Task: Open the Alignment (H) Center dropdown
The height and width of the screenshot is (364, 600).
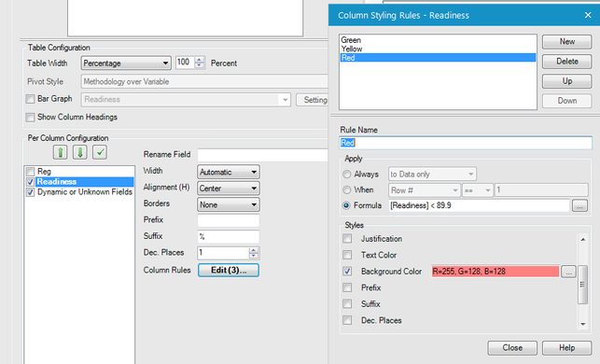Action: (x=229, y=189)
